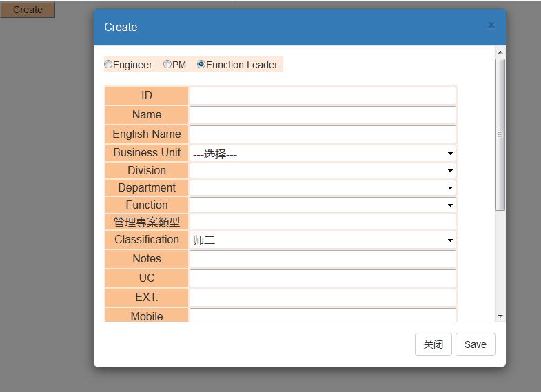Click the Business Unit label

point(147,152)
